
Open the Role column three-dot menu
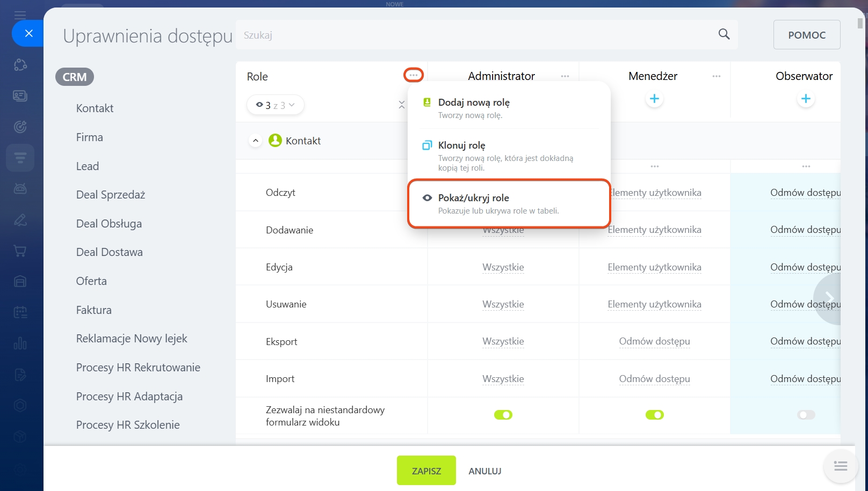pyautogui.click(x=414, y=75)
